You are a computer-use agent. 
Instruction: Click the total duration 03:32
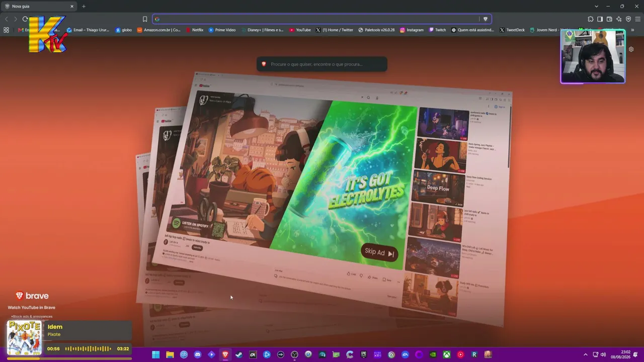pos(123,348)
